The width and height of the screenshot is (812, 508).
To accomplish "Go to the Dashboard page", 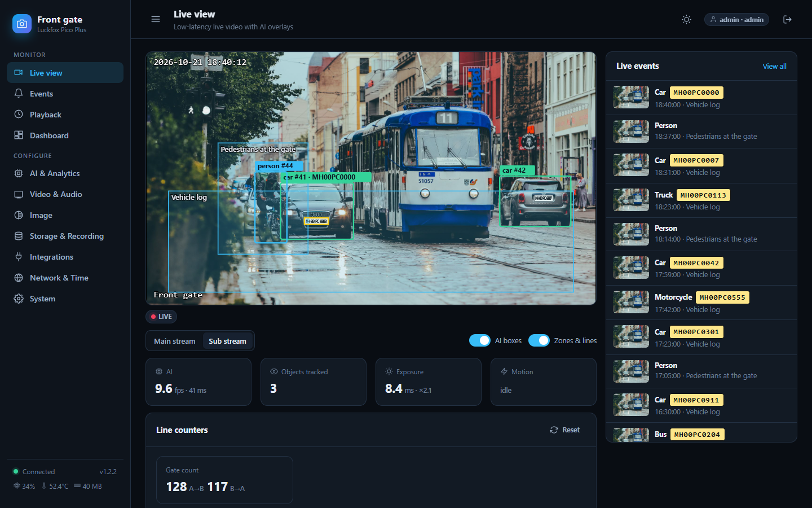I will (65, 135).
